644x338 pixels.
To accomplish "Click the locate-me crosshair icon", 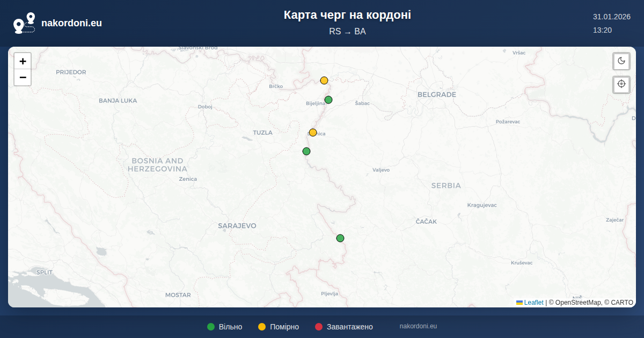I will click(621, 84).
